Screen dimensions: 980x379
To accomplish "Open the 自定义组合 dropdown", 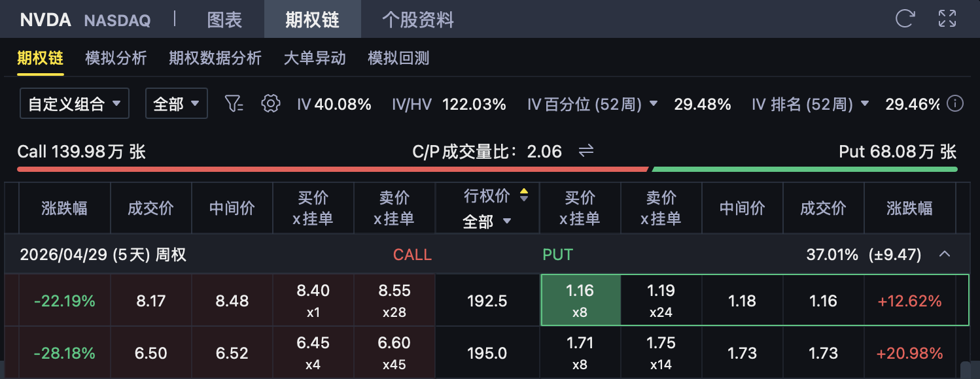I will (74, 103).
